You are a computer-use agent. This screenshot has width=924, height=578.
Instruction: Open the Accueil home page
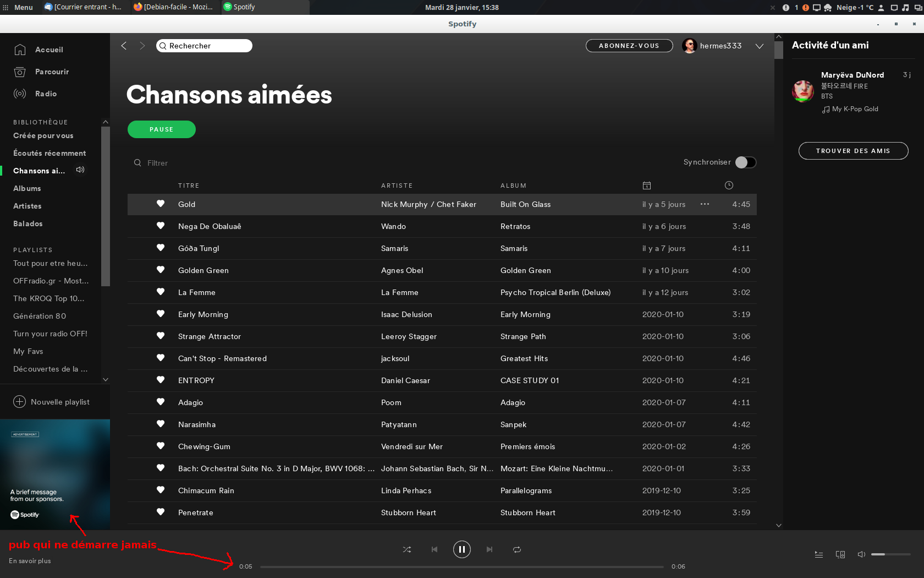click(x=38, y=50)
